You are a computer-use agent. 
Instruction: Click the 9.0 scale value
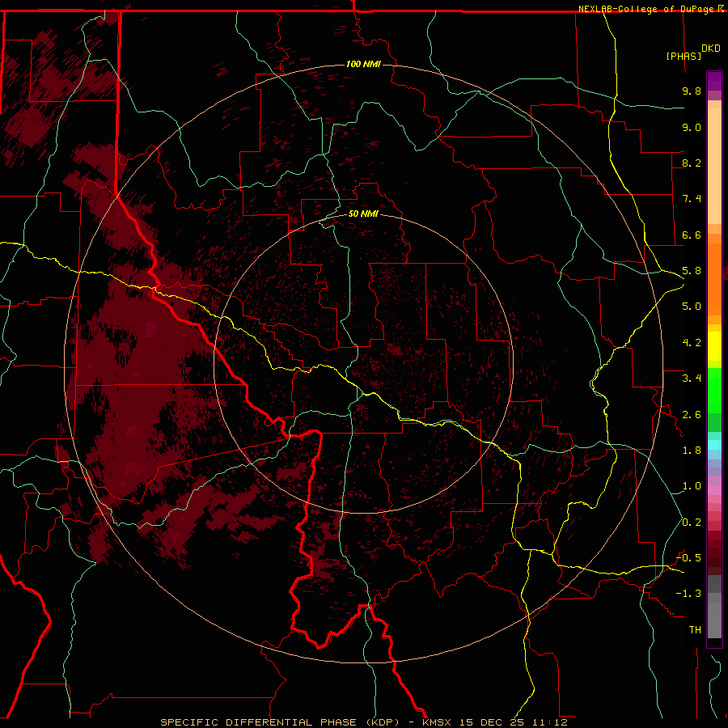pos(692,127)
